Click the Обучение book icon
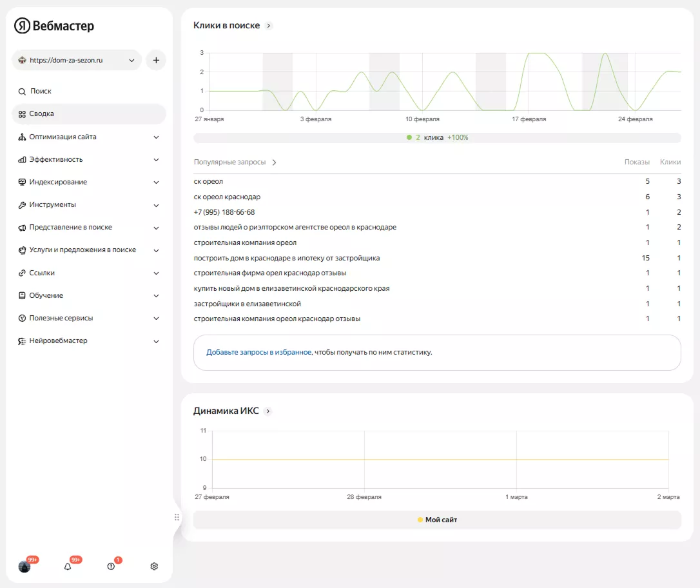This screenshot has height=588, width=700. point(22,295)
